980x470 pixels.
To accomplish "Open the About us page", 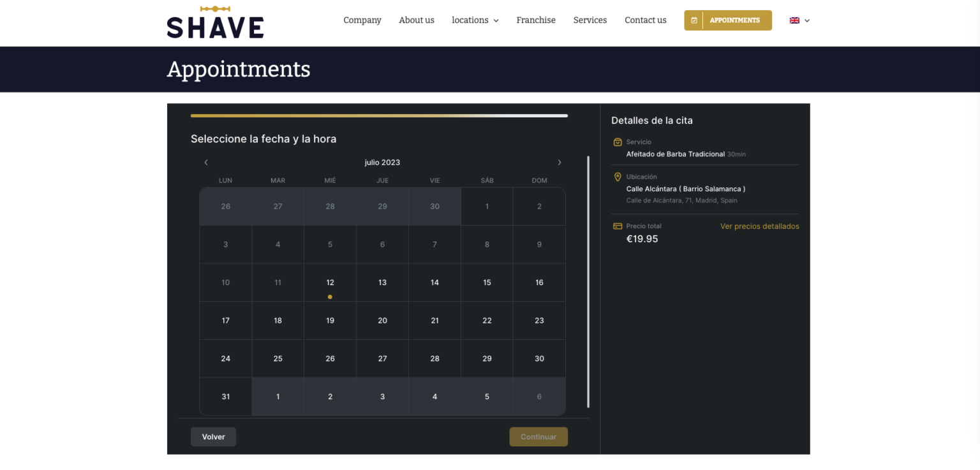I will [x=416, y=20].
